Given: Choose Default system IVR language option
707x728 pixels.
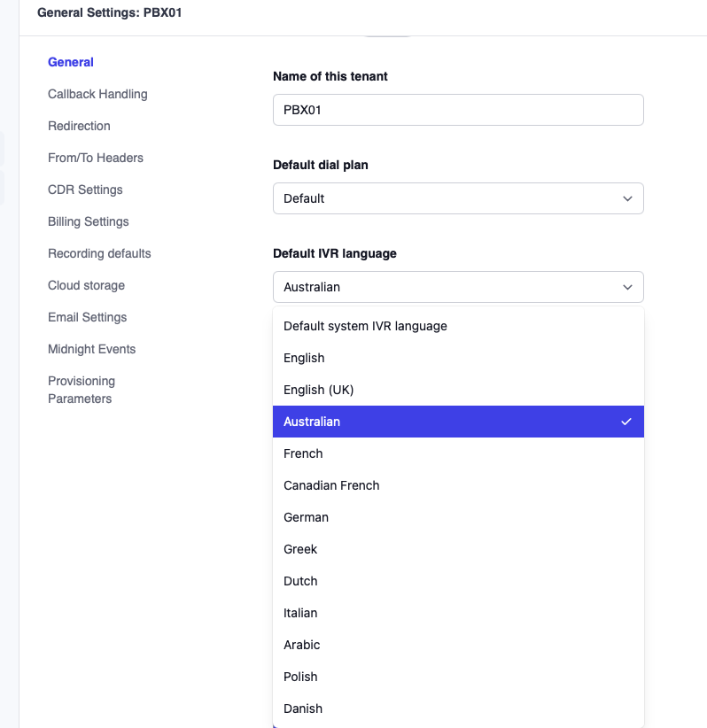Looking at the screenshot, I should (365, 326).
